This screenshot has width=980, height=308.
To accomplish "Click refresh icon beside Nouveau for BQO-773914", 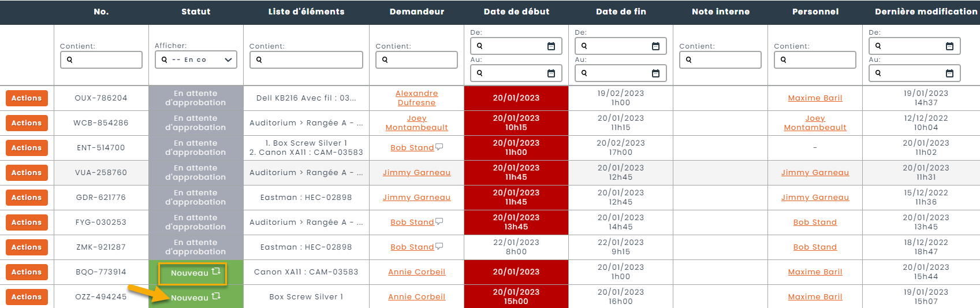I will coord(216,272).
